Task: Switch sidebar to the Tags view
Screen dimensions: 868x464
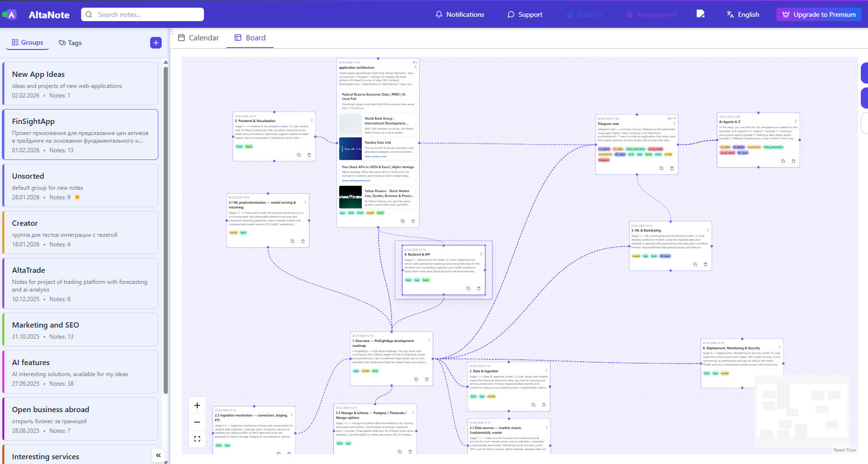Action: 70,43
